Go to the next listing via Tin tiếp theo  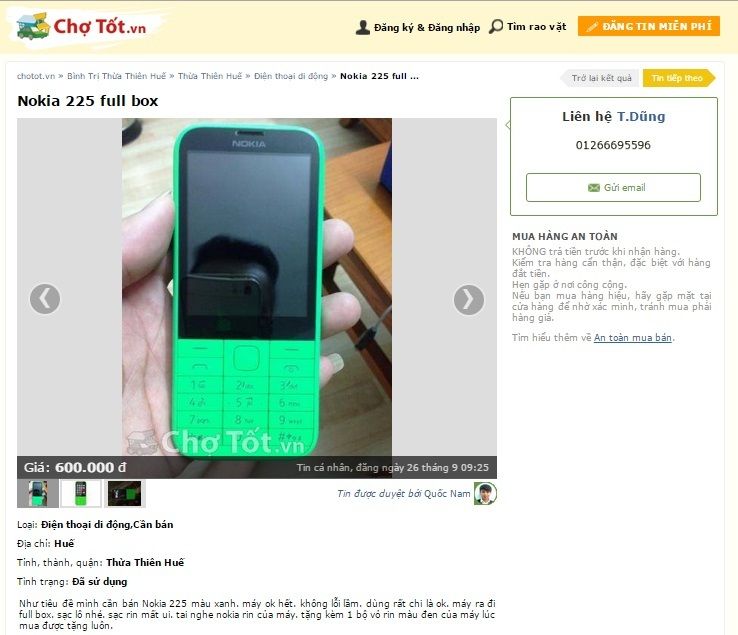(678, 78)
